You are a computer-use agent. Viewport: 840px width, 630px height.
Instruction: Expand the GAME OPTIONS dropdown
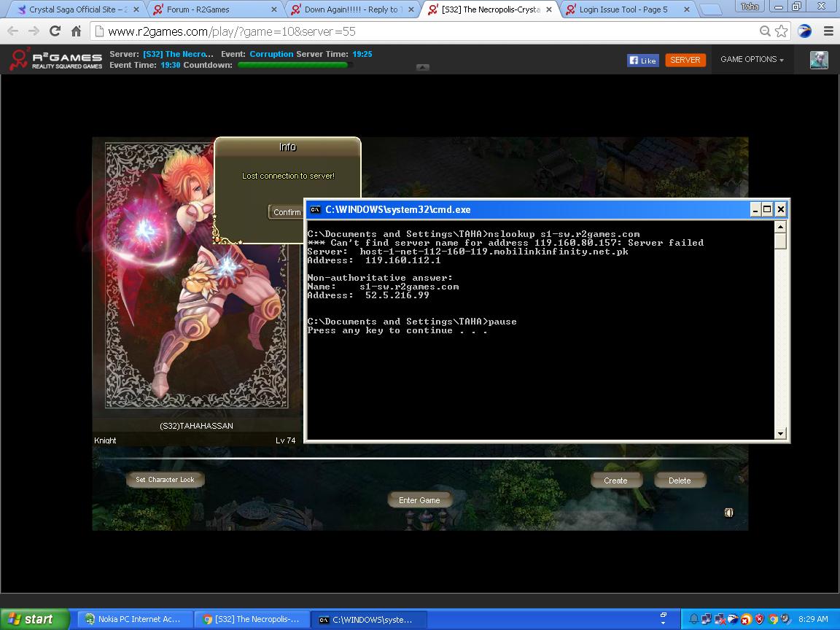point(752,60)
